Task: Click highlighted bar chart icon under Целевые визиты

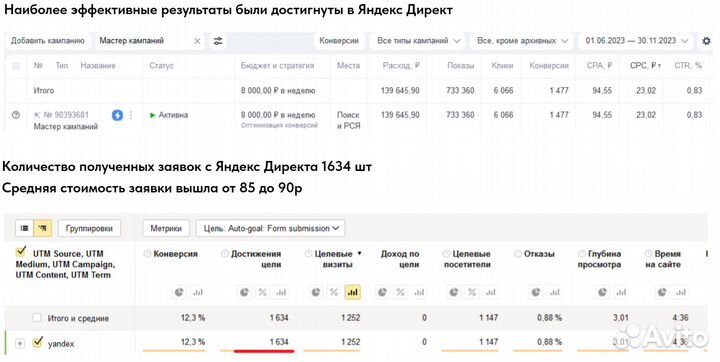Action: (353, 292)
